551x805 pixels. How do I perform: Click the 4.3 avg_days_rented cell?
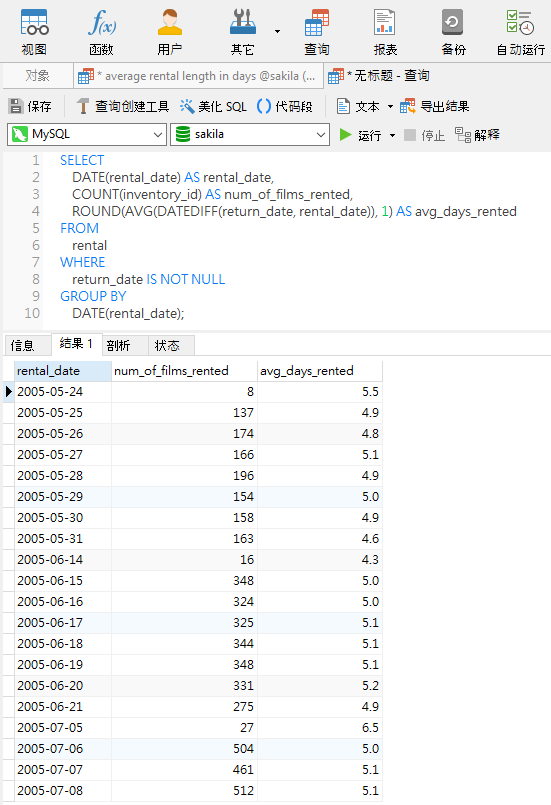[320, 560]
